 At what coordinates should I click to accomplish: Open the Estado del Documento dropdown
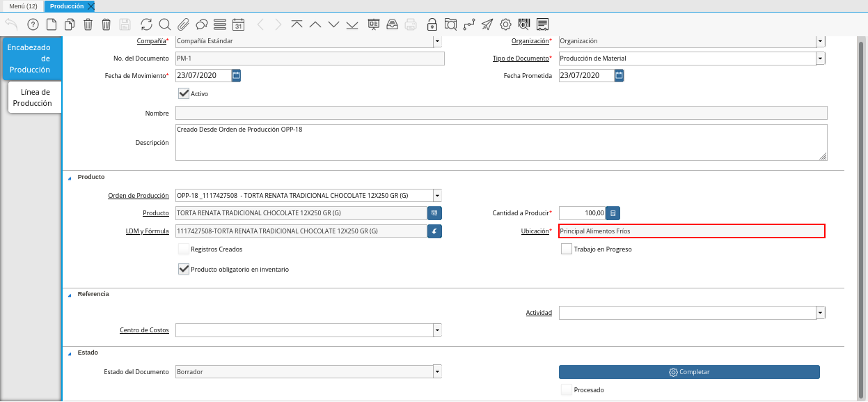[x=436, y=372]
